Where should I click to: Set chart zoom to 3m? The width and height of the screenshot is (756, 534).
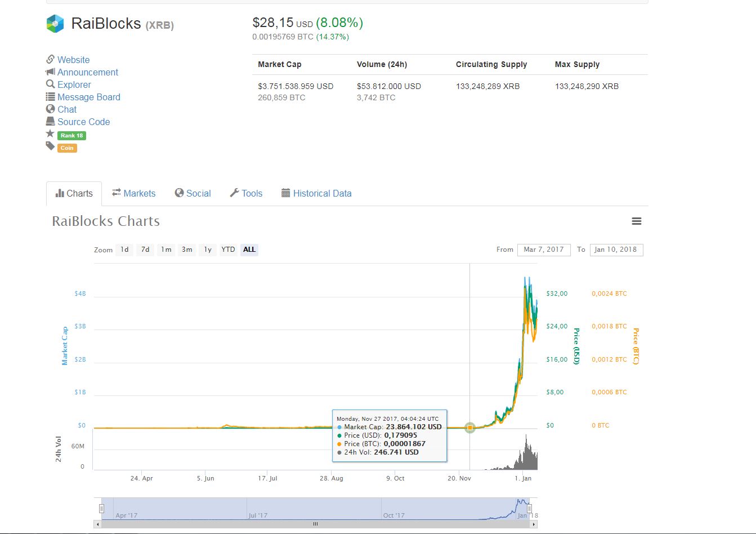(187, 250)
